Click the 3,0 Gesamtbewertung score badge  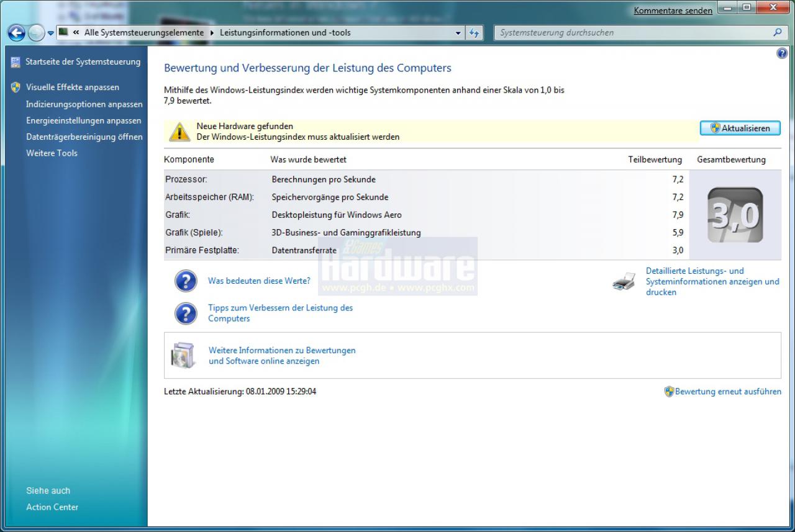click(735, 215)
